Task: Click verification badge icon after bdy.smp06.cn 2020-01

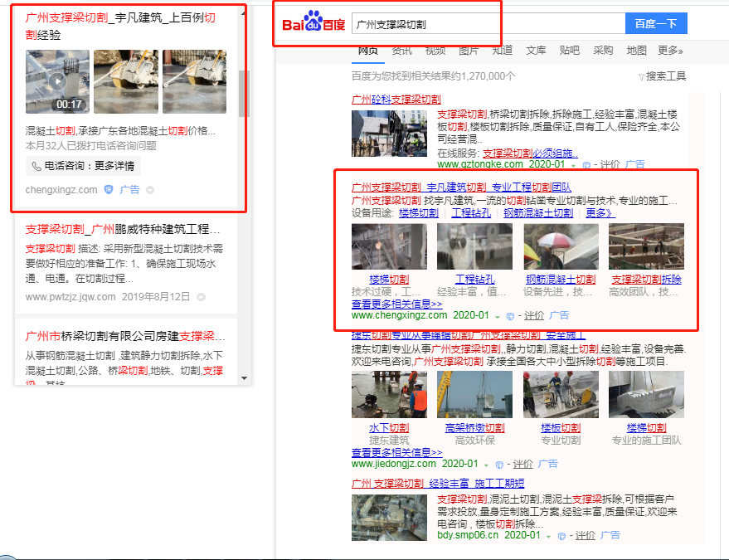Action: point(561,536)
